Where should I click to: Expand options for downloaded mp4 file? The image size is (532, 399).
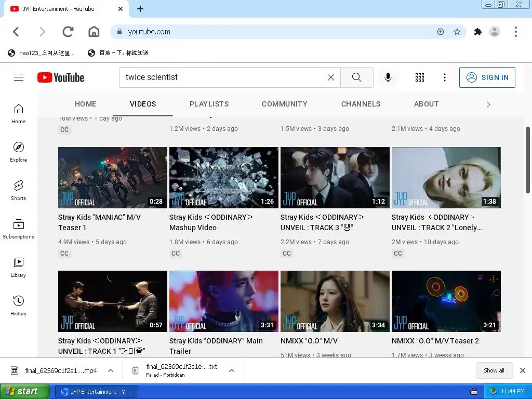[111, 370]
